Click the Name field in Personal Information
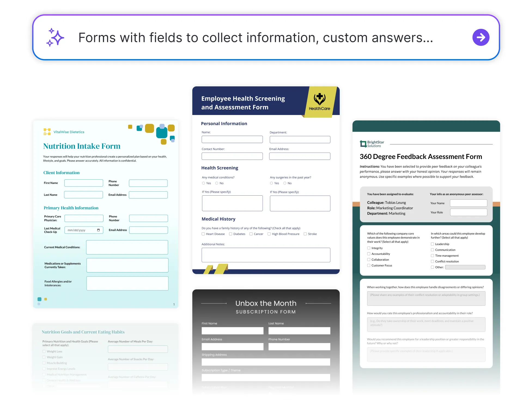 [232, 140]
